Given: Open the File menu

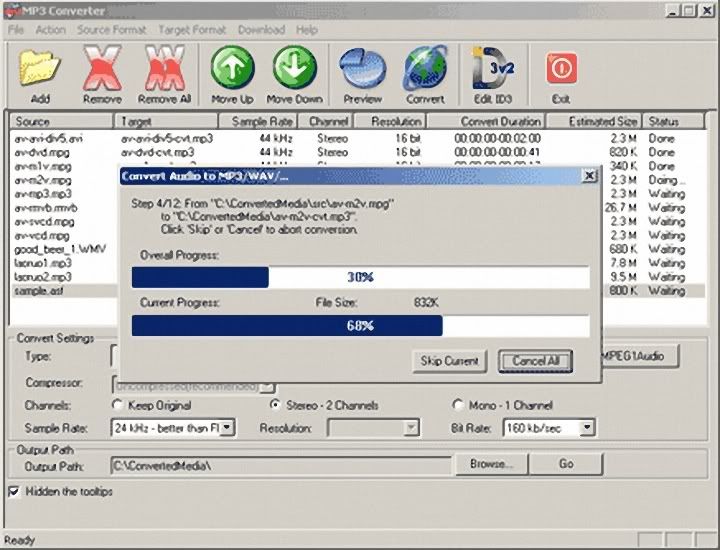Looking at the screenshot, I should pyautogui.click(x=16, y=30).
